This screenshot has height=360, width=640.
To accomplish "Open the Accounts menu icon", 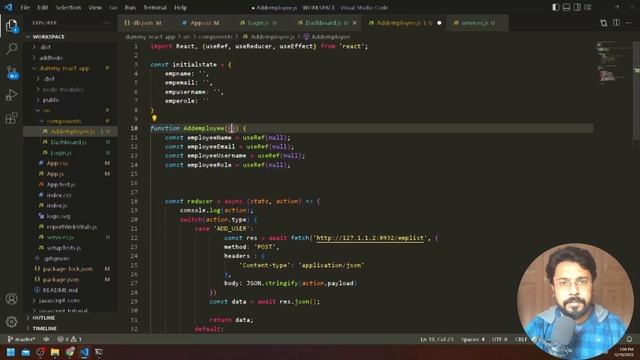I will (11, 299).
